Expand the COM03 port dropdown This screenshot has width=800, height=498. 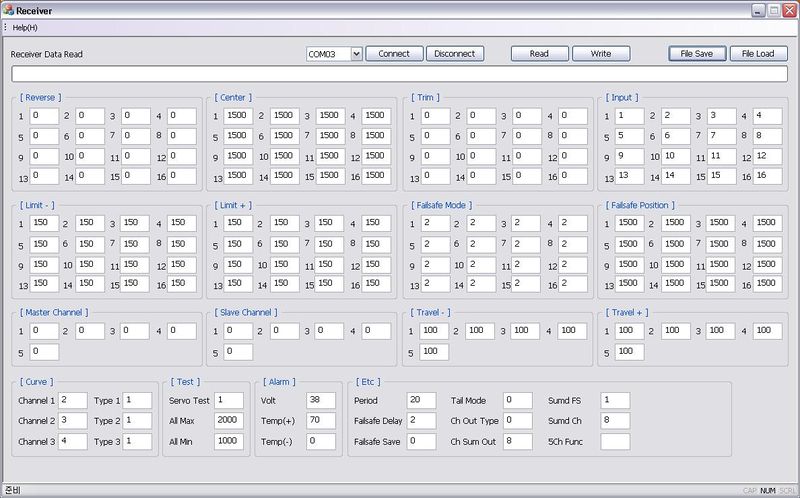coord(356,54)
